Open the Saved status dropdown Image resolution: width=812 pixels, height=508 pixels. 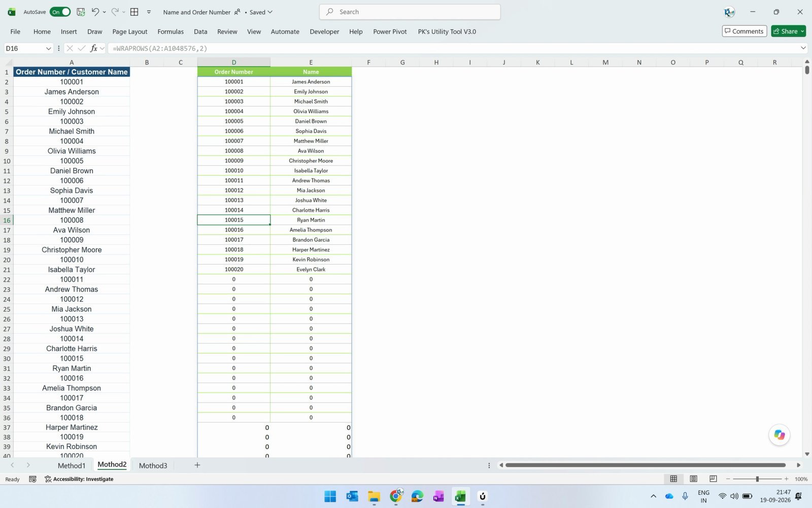261,12
